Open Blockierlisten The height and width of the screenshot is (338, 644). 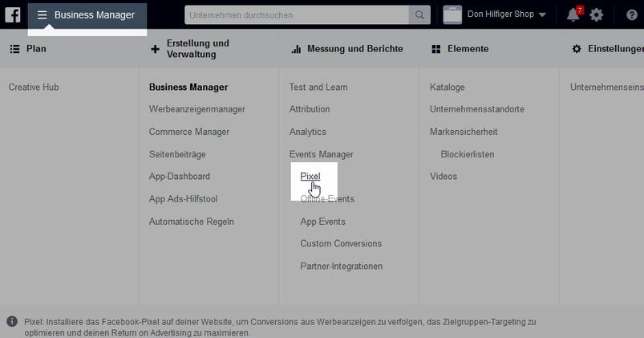[x=468, y=155]
